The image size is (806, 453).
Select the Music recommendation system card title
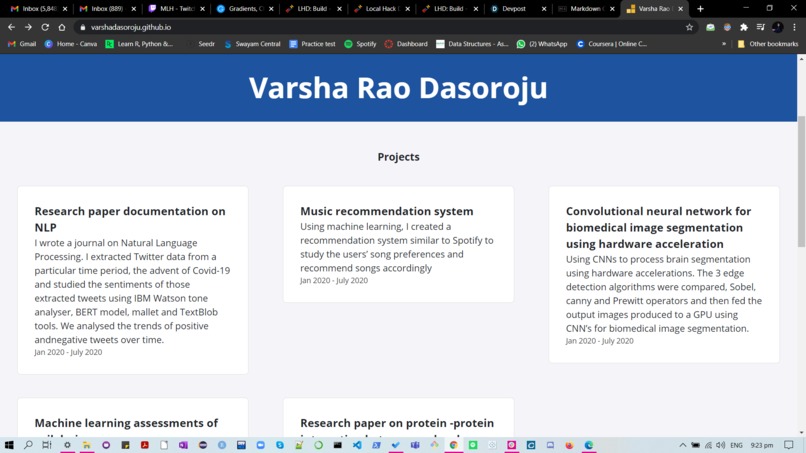point(387,211)
